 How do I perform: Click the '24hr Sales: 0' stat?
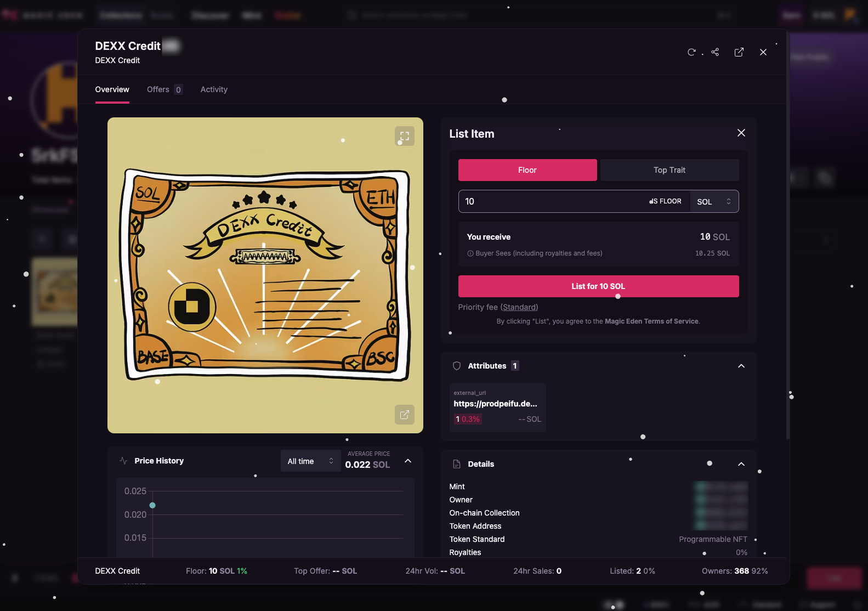(x=537, y=571)
